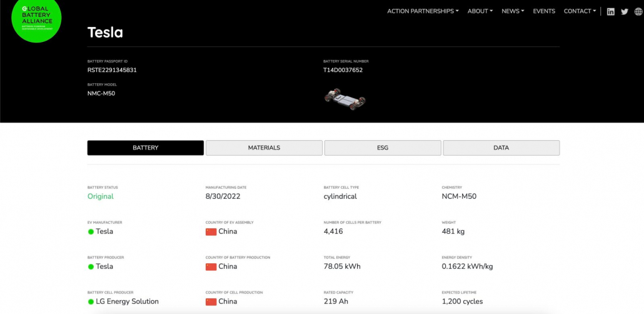Expand the Action Partnerships menu
This screenshot has width=644, height=314.
point(423,11)
